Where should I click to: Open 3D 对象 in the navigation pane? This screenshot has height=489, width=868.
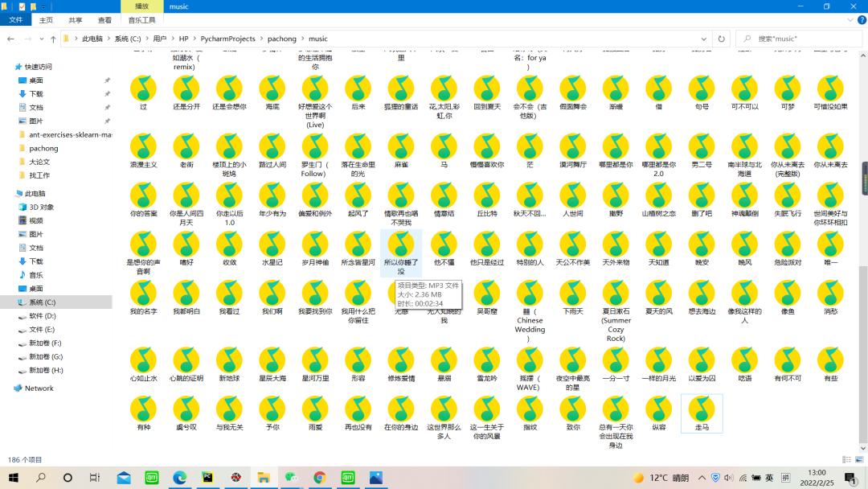[x=42, y=208]
